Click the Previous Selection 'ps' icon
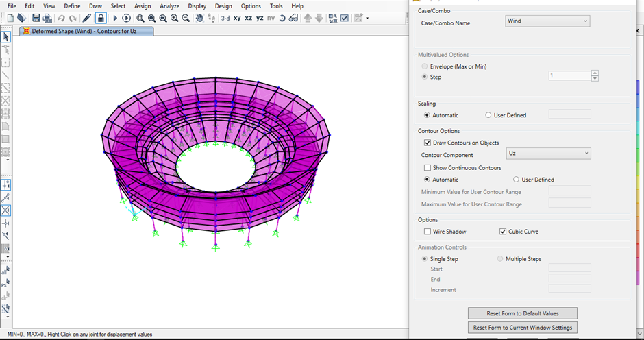Viewport: 644px width, 340px height. 5,283
